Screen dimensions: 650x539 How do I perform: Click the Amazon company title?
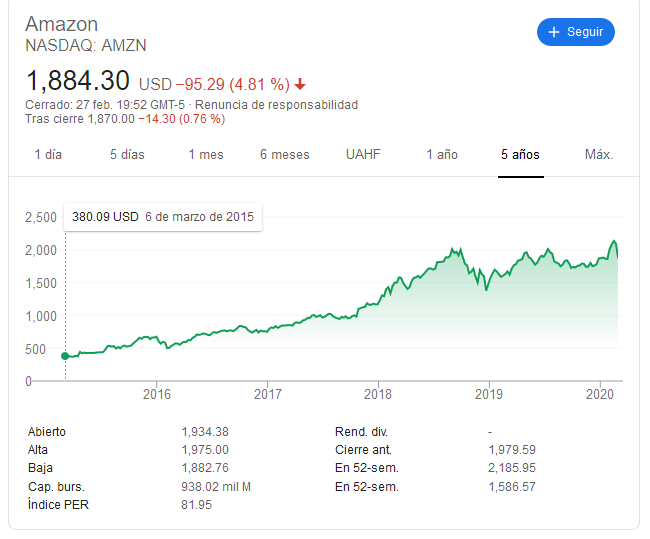(x=62, y=24)
